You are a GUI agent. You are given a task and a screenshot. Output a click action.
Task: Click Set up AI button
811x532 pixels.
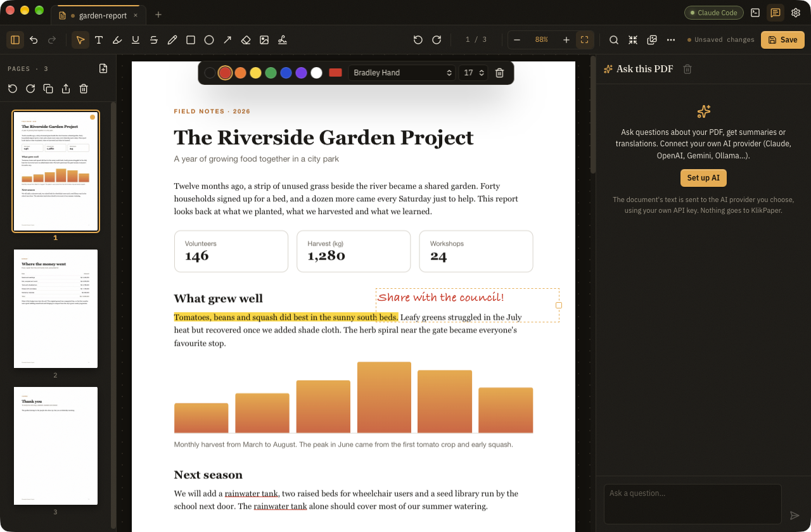coord(703,178)
